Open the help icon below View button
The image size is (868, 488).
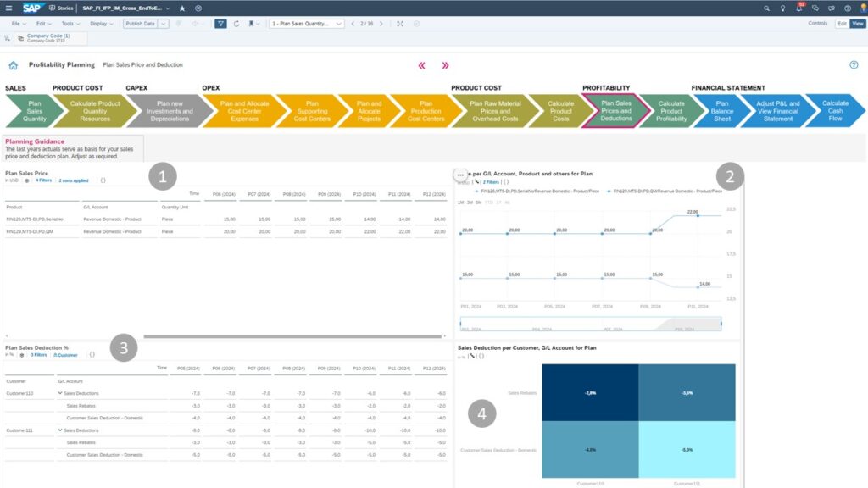(854, 65)
